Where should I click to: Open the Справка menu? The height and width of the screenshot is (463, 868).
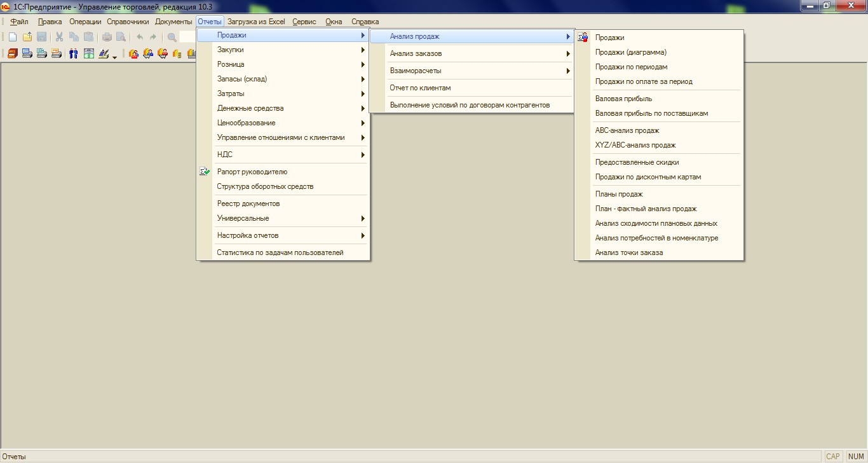coord(365,22)
